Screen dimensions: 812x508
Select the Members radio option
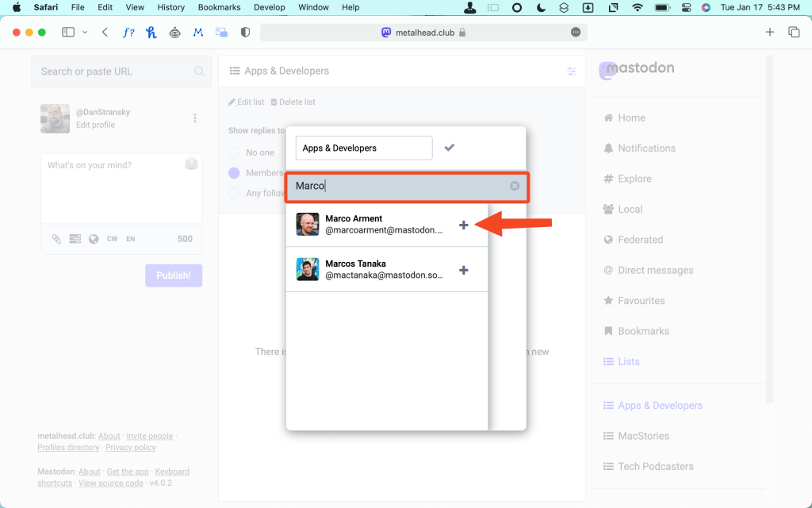click(235, 172)
